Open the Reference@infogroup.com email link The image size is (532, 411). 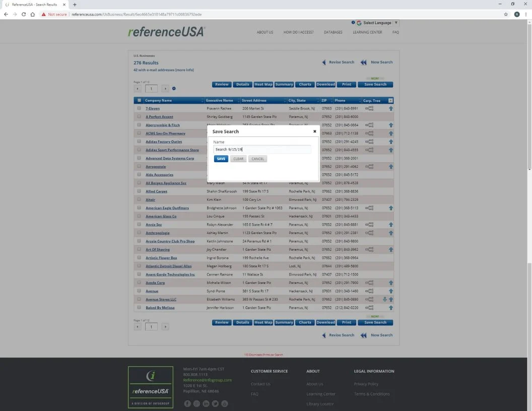(207, 380)
